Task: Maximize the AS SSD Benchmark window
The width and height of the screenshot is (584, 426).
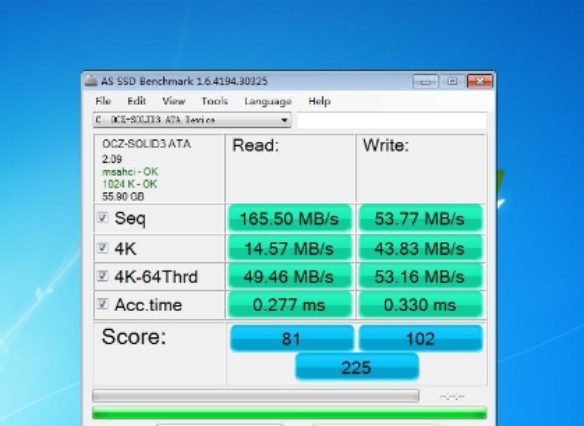Action: 452,81
